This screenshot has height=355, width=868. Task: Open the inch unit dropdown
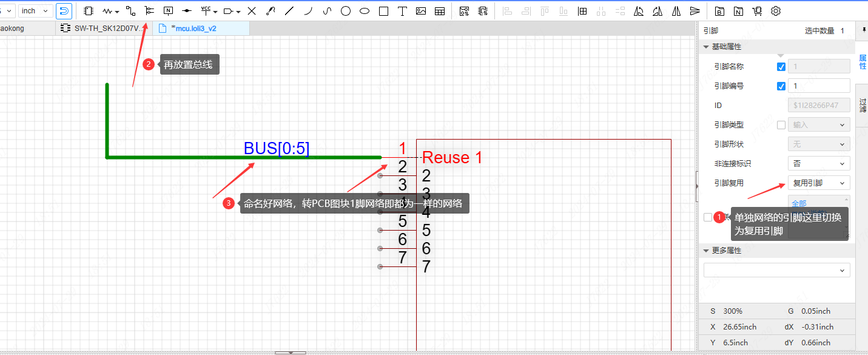tap(36, 11)
